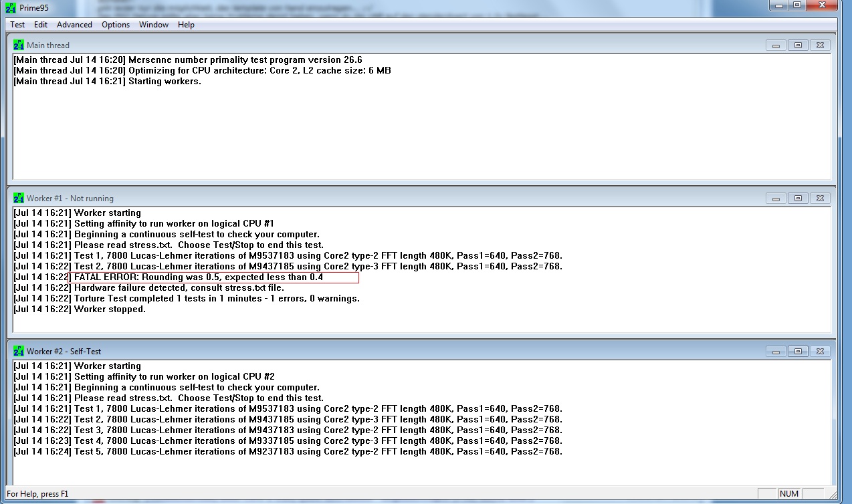Click the 'Worker #2 - Self-Test' title
852x504 pixels.
pos(64,352)
